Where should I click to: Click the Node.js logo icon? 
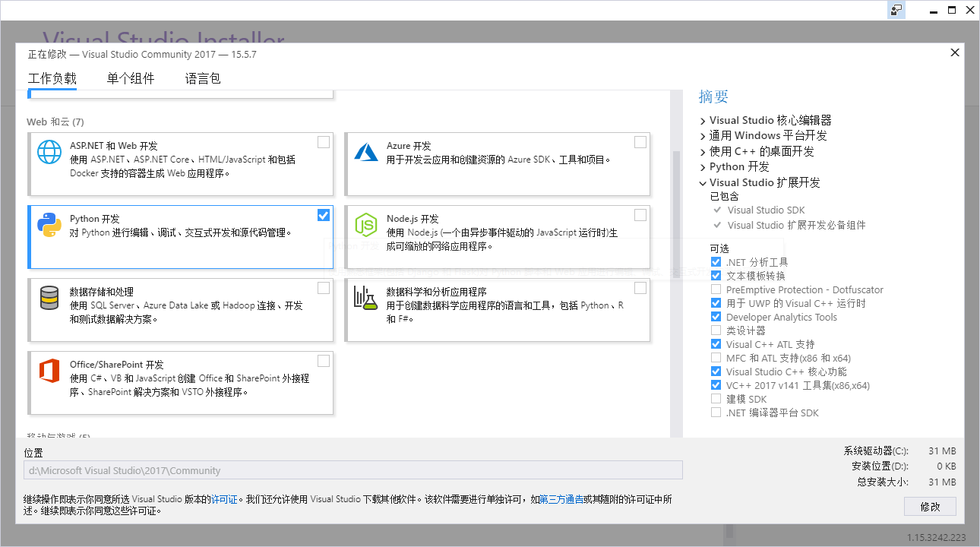[x=366, y=225]
